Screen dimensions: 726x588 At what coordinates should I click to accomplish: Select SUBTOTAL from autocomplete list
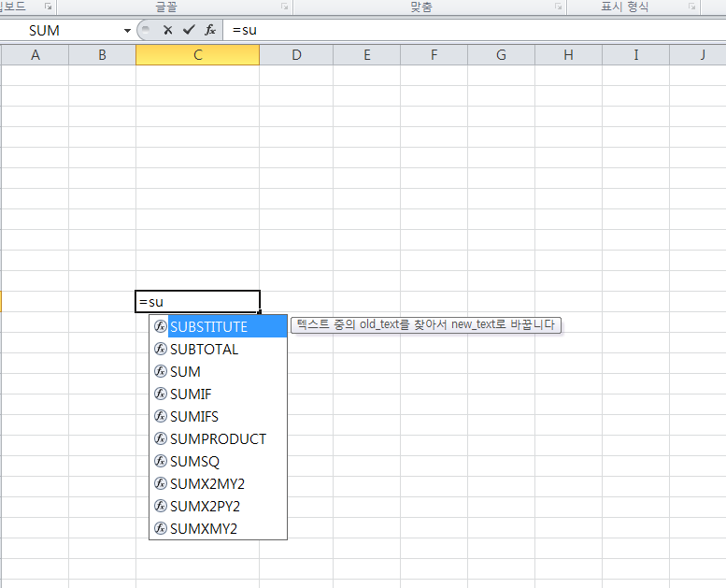(x=218, y=349)
